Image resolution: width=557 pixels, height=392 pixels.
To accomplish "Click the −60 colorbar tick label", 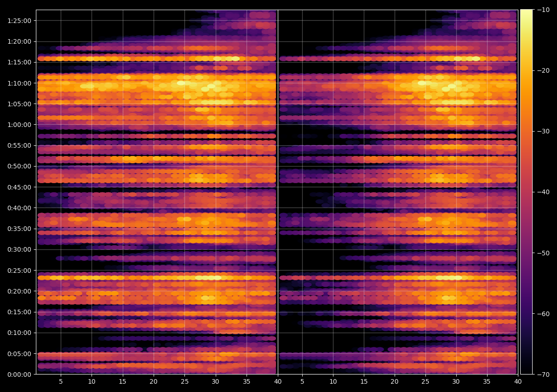I will pyautogui.click(x=543, y=314).
